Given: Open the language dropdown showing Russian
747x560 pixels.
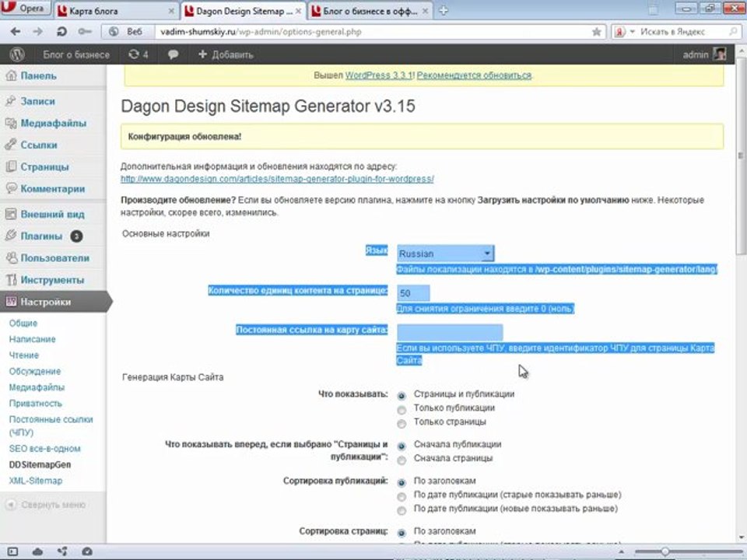Looking at the screenshot, I should [444, 254].
